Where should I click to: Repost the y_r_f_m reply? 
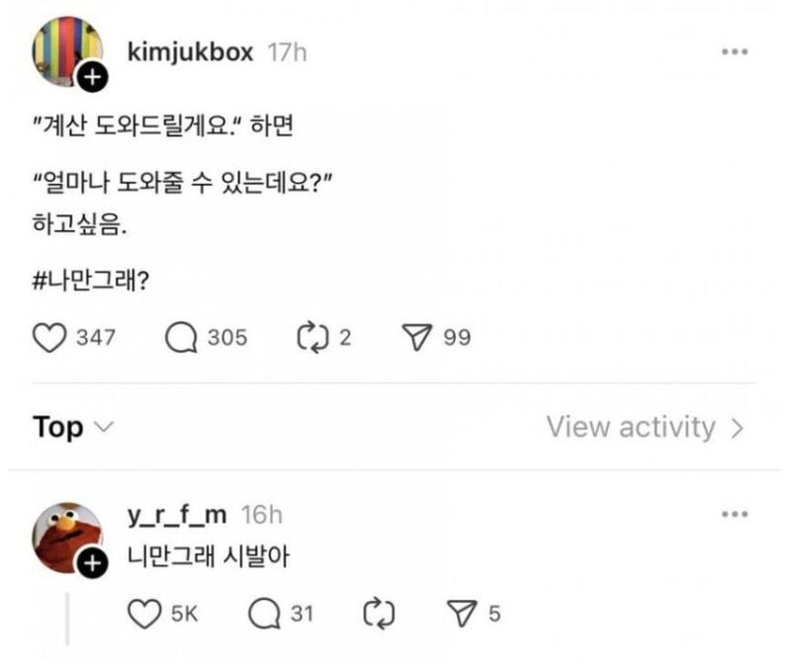(378, 614)
